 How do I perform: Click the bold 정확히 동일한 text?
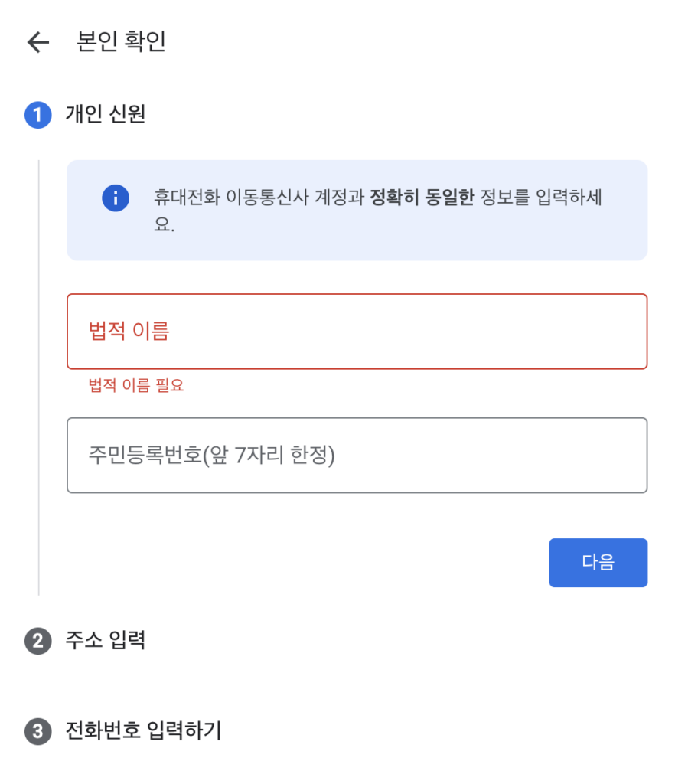(x=422, y=198)
